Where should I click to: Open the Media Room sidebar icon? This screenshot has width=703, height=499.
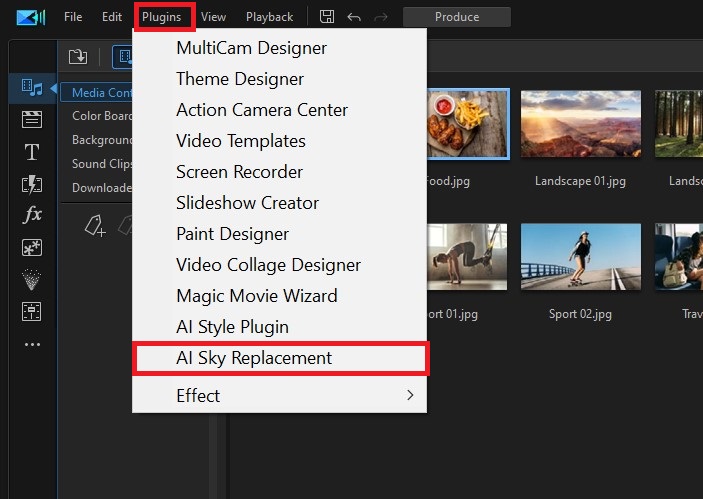point(32,88)
